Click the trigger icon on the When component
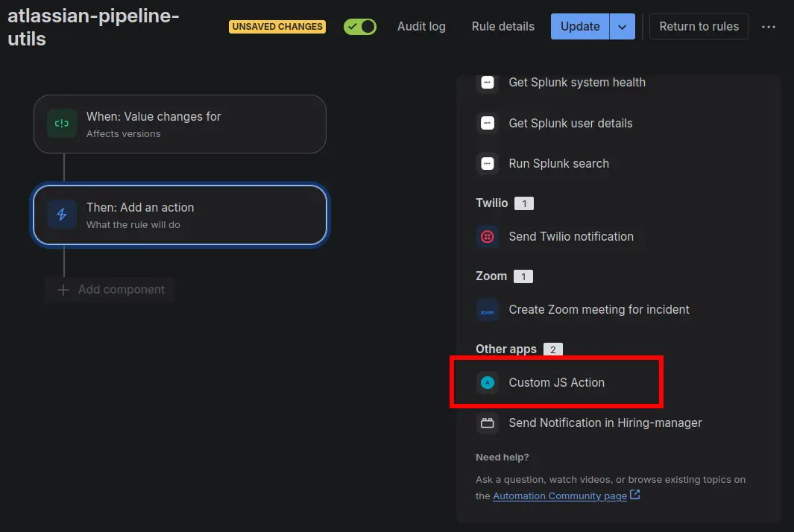The image size is (794, 532). (x=62, y=124)
